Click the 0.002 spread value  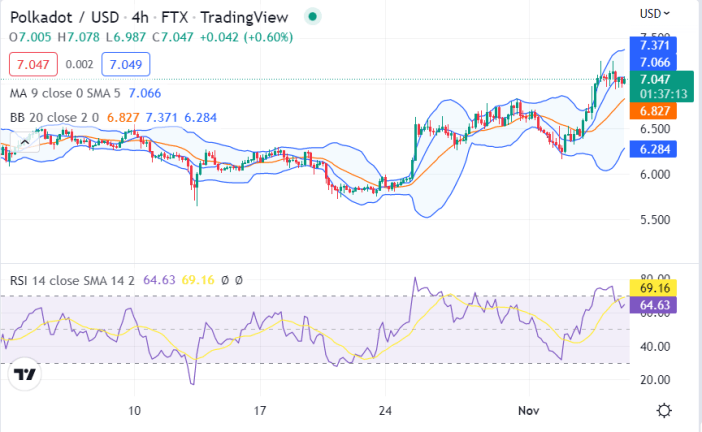(x=79, y=64)
